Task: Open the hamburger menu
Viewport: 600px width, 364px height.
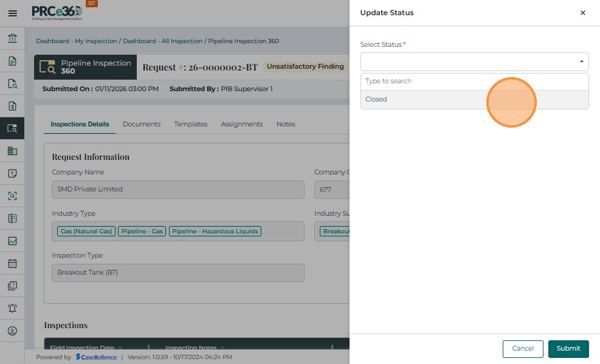Action: point(12,13)
